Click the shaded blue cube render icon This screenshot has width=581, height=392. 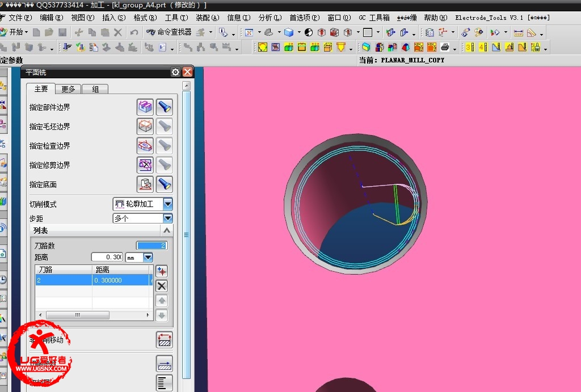289,32
